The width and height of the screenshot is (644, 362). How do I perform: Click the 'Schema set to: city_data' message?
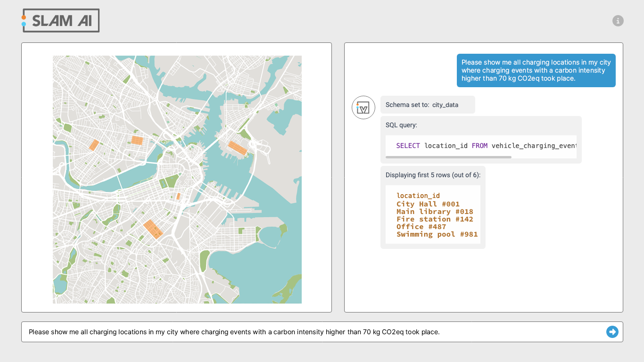(428, 105)
